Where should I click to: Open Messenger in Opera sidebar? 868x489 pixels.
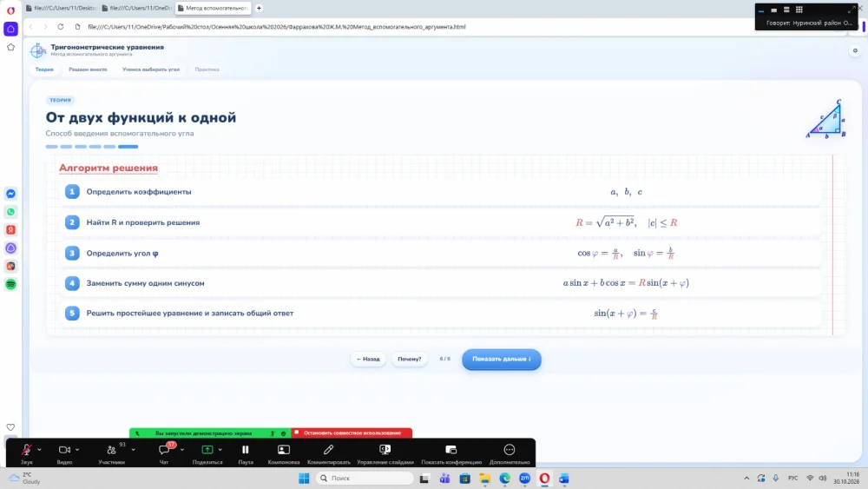(x=10, y=194)
